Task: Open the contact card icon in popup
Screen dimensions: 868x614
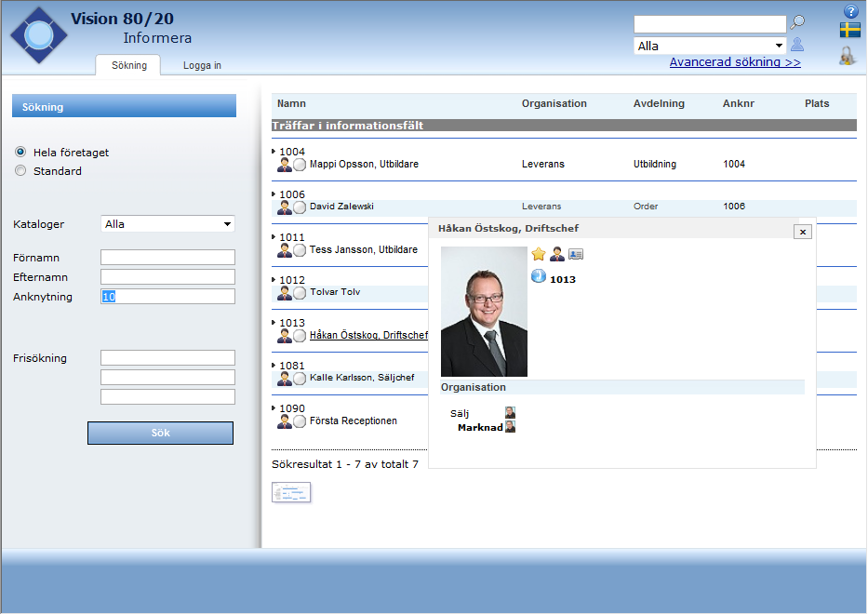Action: pyautogui.click(x=576, y=254)
